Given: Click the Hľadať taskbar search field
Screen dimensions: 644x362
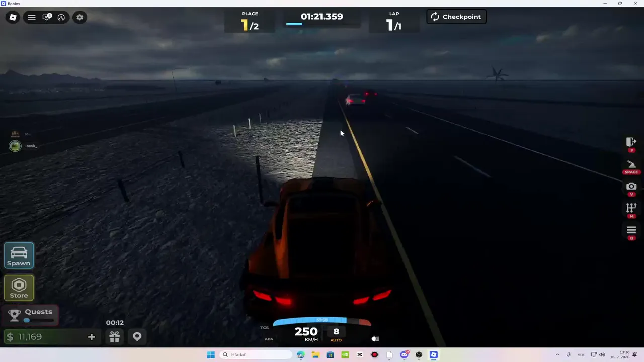Looking at the screenshot, I should click(256, 355).
